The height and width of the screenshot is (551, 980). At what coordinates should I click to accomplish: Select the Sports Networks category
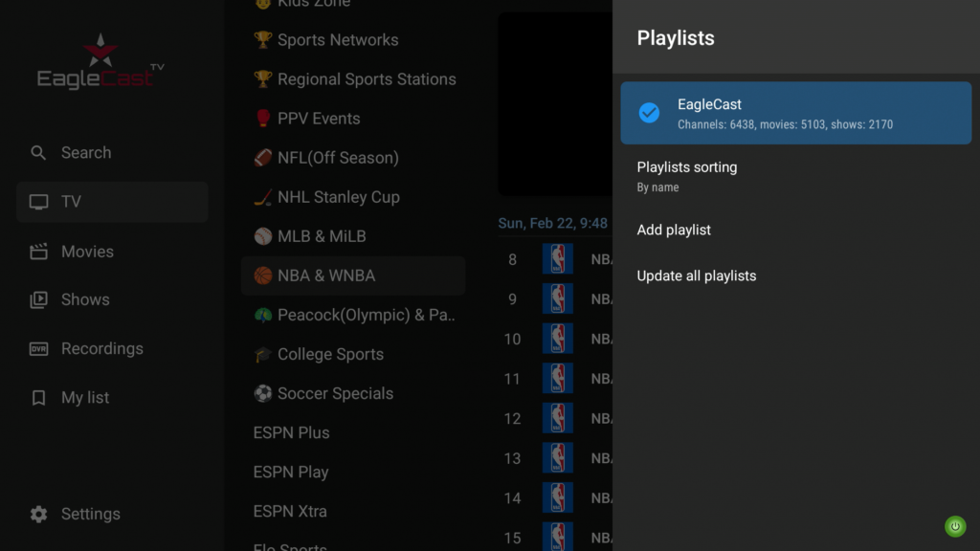click(x=337, y=40)
